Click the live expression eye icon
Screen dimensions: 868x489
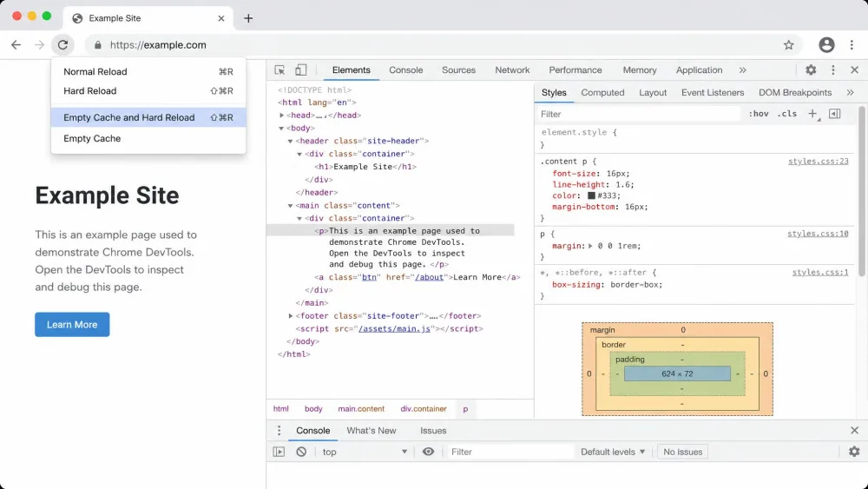pyautogui.click(x=429, y=452)
